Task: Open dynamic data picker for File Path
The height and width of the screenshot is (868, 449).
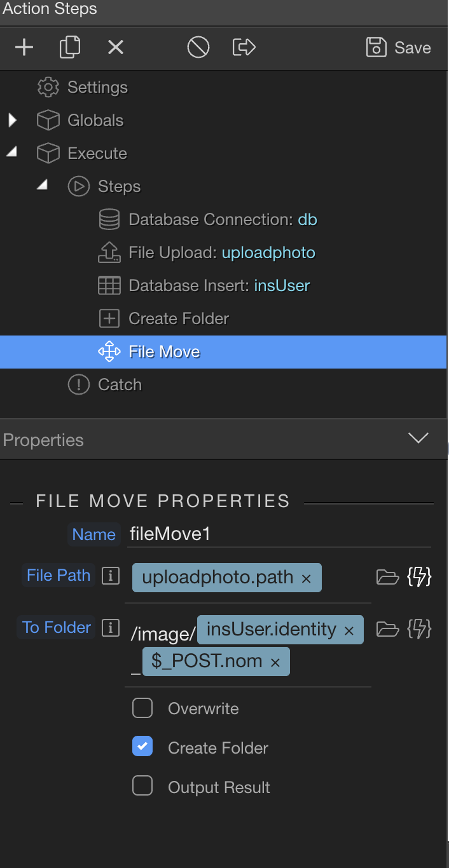Action: click(x=419, y=577)
